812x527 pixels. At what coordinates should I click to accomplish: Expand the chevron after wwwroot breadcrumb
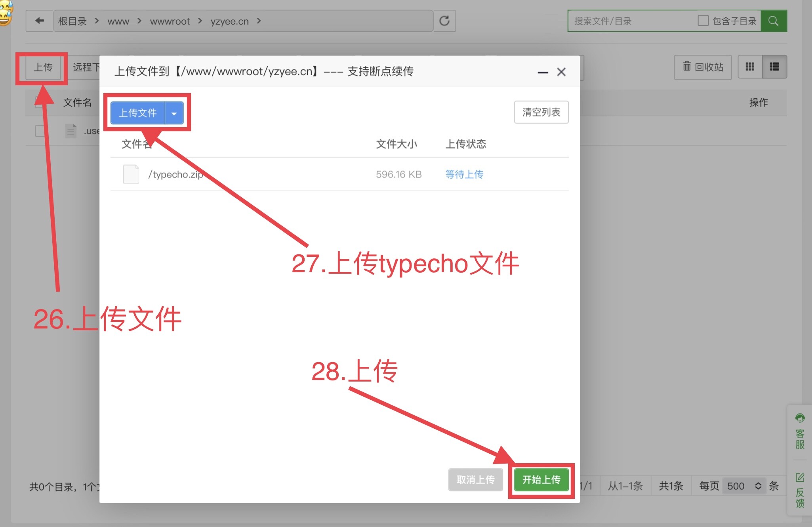pos(200,21)
